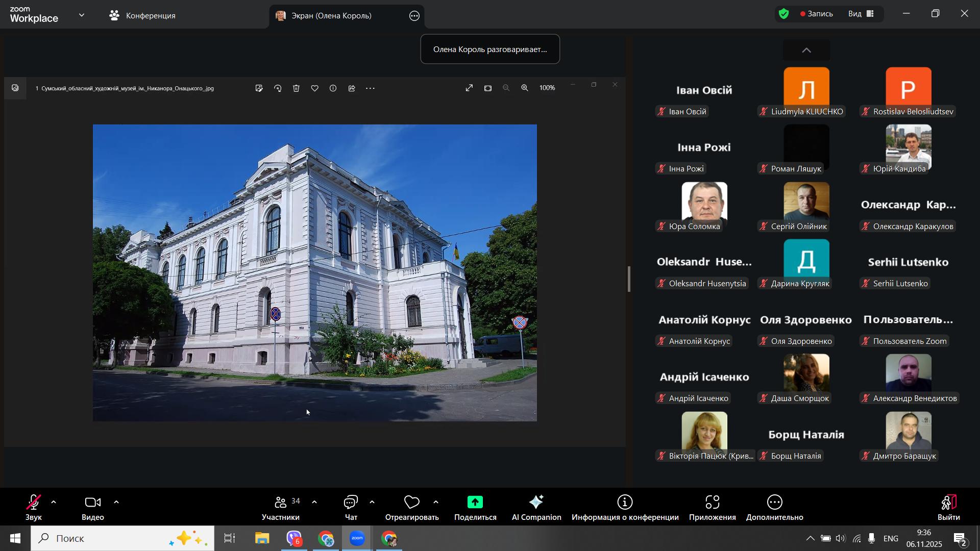The width and height of the screenshot is (980, 551).
Task: Open the Чат chat panel
Action: [351, 508]
